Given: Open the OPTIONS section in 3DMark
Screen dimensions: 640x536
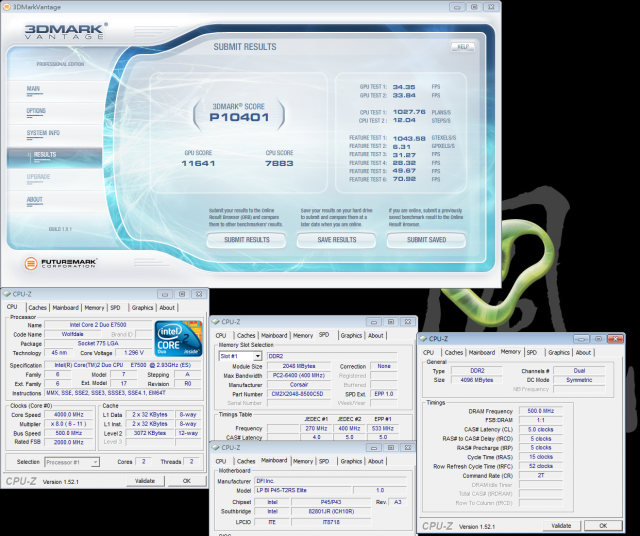Looking at the screenshot, I should coord(36,111).
